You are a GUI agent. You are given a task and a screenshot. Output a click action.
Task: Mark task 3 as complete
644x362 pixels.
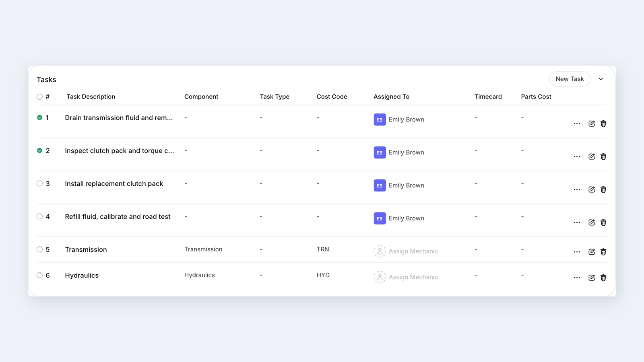(x=39, y=183)
